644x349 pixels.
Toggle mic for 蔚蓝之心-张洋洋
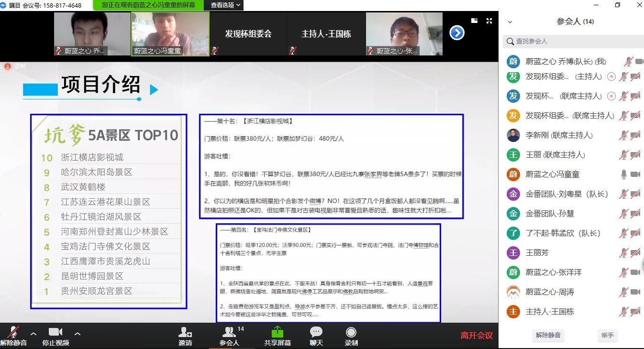[623, 273]
